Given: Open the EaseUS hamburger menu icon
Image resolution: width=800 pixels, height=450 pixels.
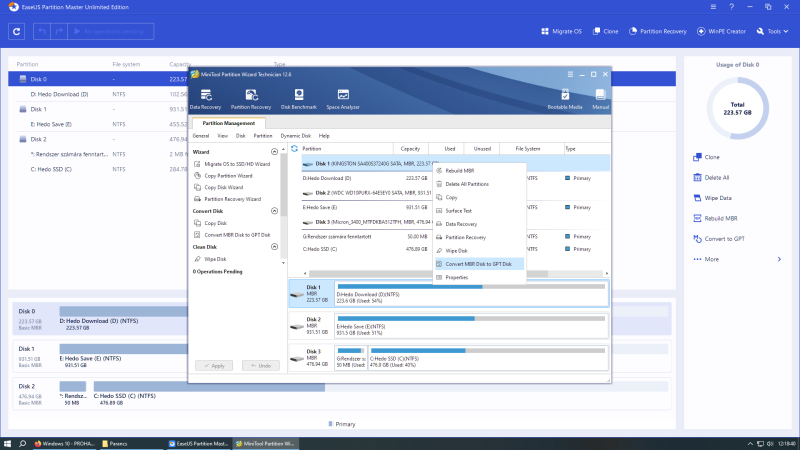Looking at the screenshot, I should click(x=713, y=7).
